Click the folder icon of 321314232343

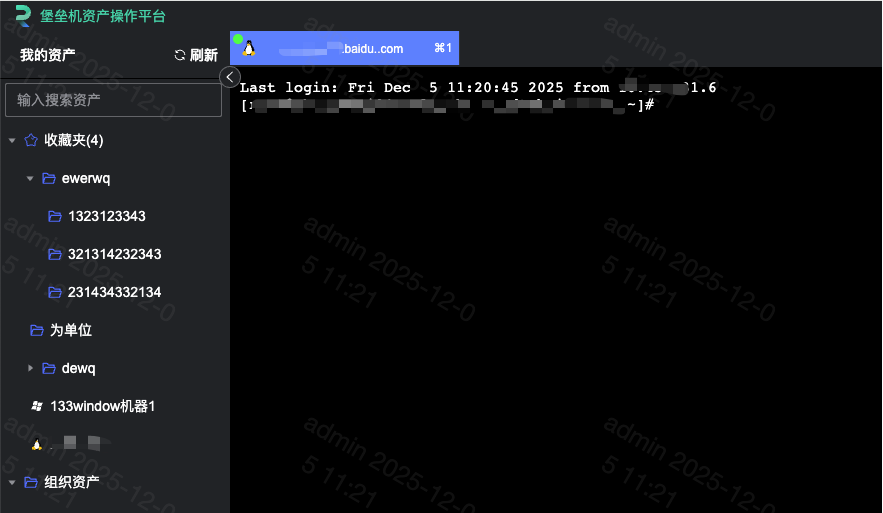click(55, 255)
